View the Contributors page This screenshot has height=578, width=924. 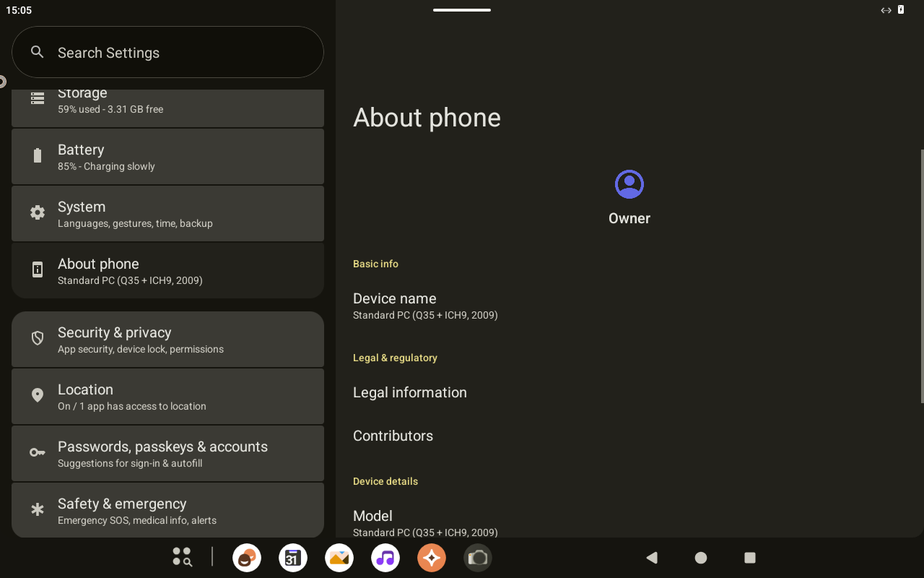pos(393,436)
